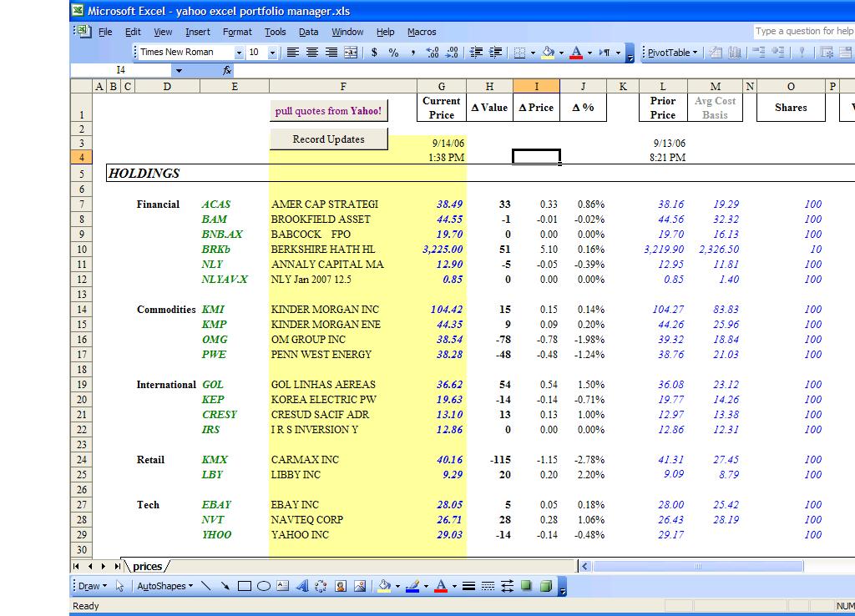Expand the Borders dropdown arrow
This screenshot has height=616, width=855.
coord(533,53)
